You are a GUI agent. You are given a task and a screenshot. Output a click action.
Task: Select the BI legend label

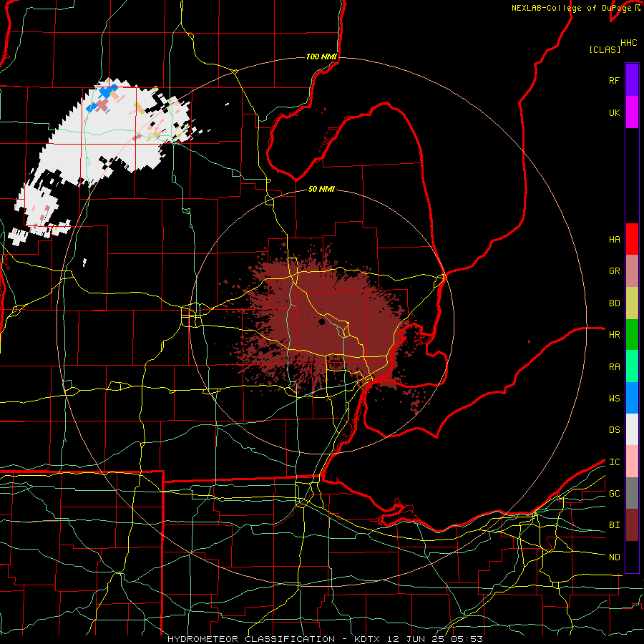coord(614,525)
